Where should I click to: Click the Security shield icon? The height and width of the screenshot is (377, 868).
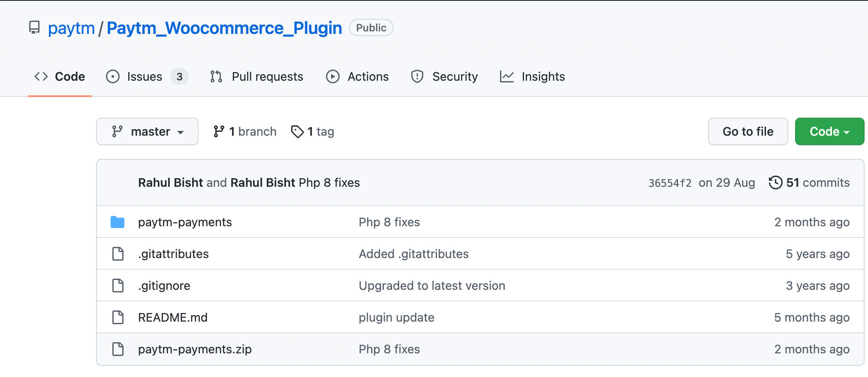pos(417,76)
